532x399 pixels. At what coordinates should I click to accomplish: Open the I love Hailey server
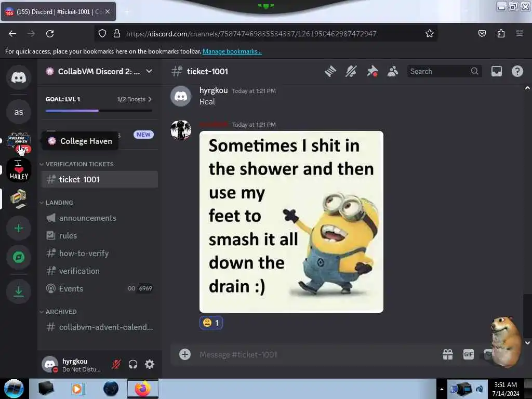tap(19, 170)
